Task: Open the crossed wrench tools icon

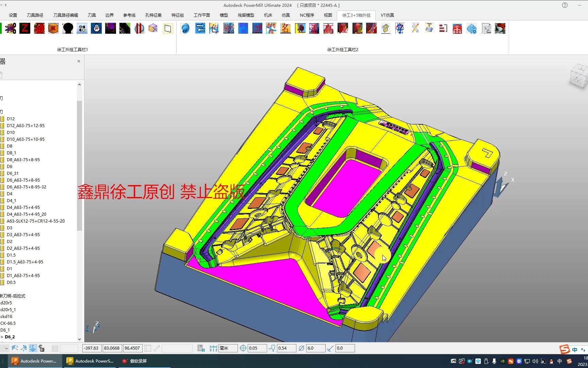Action: [415, 28]
